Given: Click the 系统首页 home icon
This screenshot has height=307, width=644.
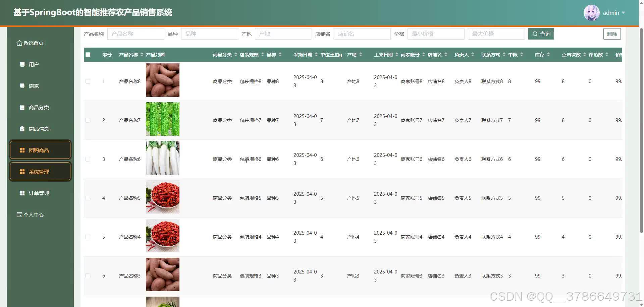Looking at the screenshot, I should pos(19,43).
